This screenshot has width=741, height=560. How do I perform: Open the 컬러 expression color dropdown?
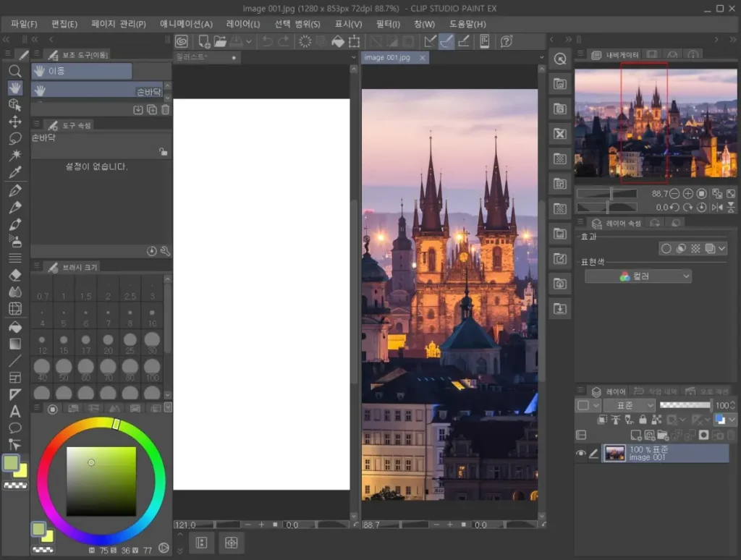pos(638,276)
